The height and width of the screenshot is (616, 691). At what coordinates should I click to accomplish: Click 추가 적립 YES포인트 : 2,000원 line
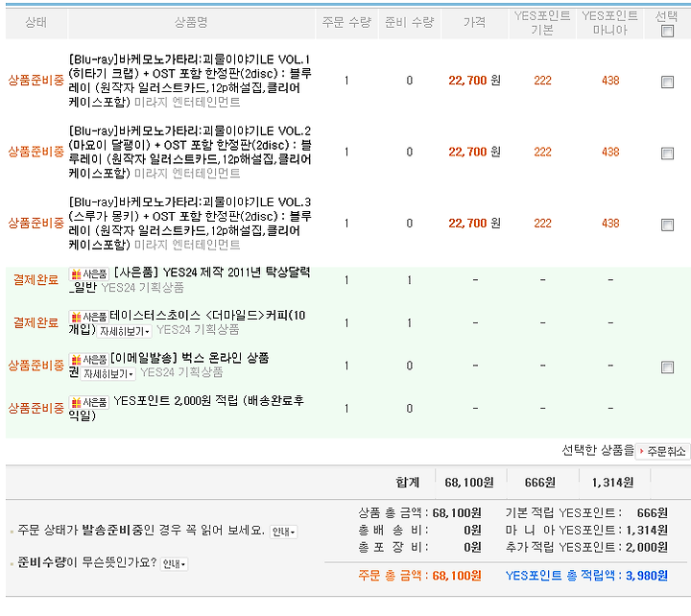tap(586, 548)
